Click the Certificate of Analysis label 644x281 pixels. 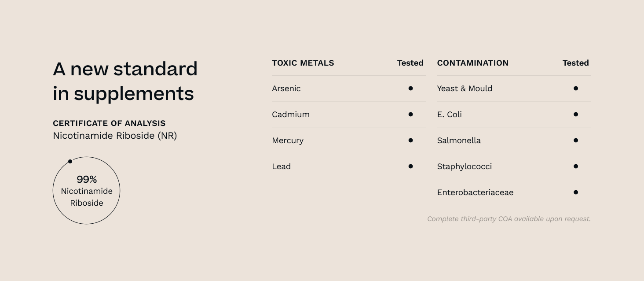tap(109, 123)
